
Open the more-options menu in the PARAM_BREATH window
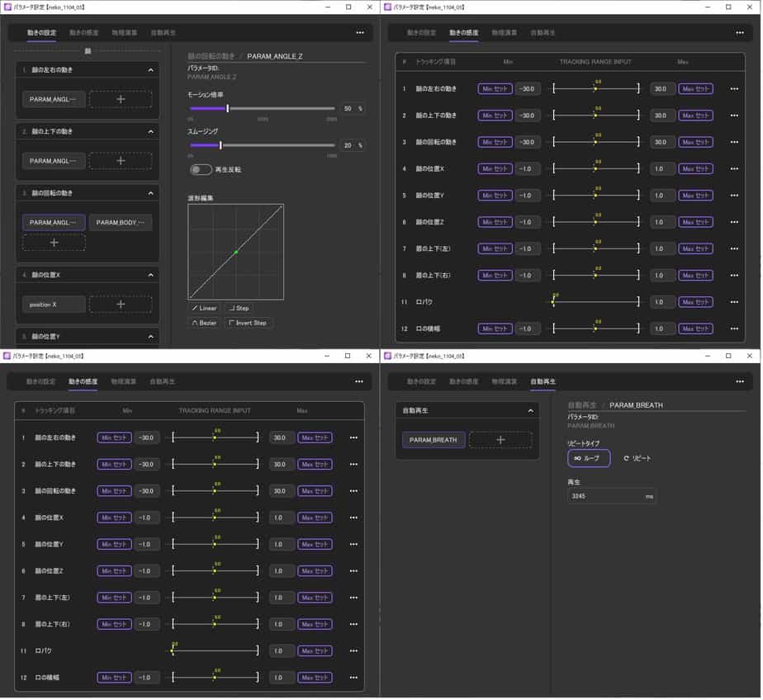point(740,382)
